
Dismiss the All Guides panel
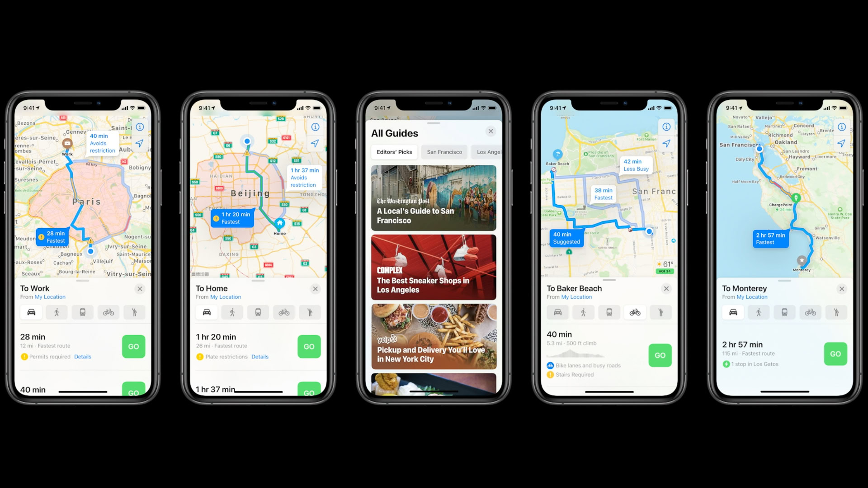point(491,131)
